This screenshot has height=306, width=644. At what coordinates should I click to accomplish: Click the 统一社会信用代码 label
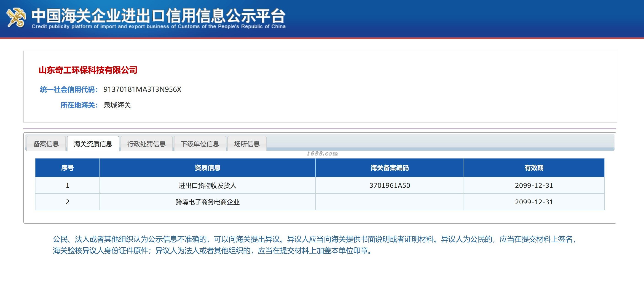coord(69,89)
